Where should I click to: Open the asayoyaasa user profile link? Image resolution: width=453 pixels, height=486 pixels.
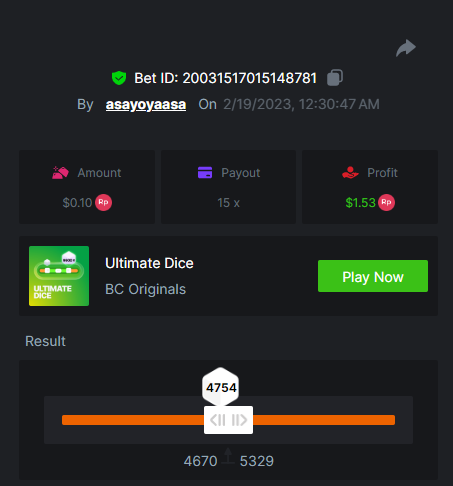point(146,104)
